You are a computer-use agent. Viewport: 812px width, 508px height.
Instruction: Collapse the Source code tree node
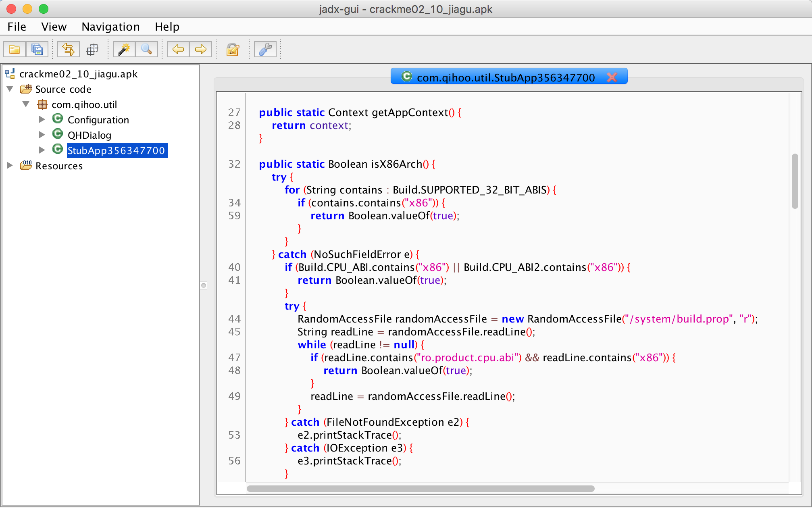10,89
